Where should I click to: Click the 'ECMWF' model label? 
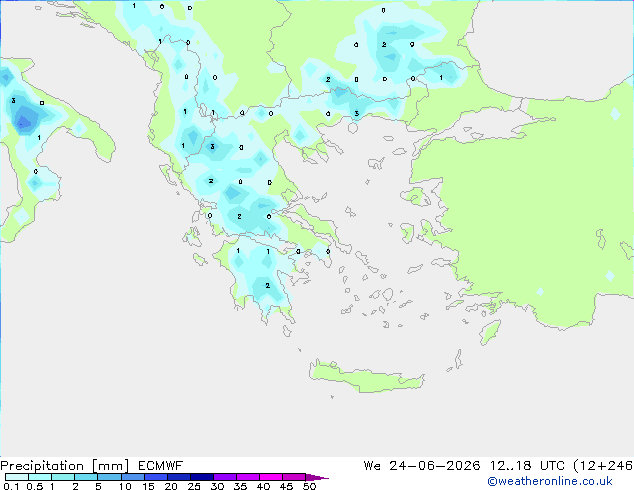161,466
